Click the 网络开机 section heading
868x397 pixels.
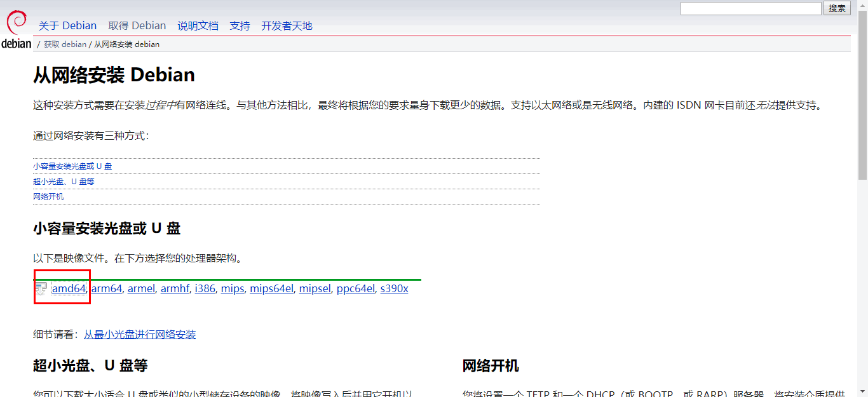click(491, 365)
